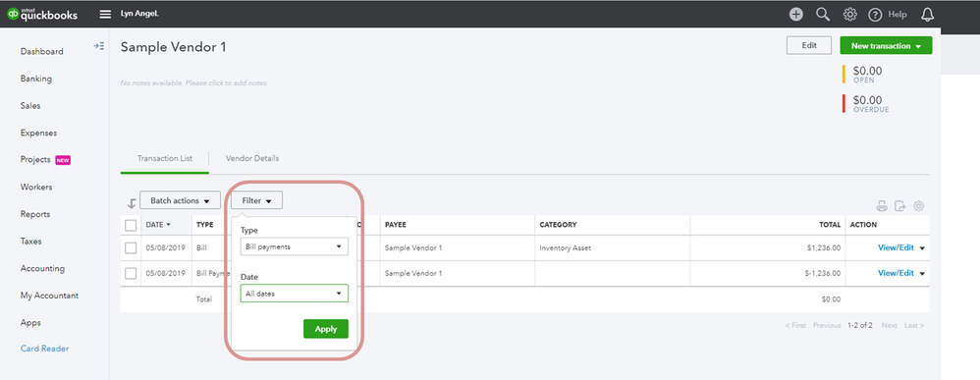The image size is (980, 380).
Task: Toggle the select-all checkbox in table header
Action: 131,225
